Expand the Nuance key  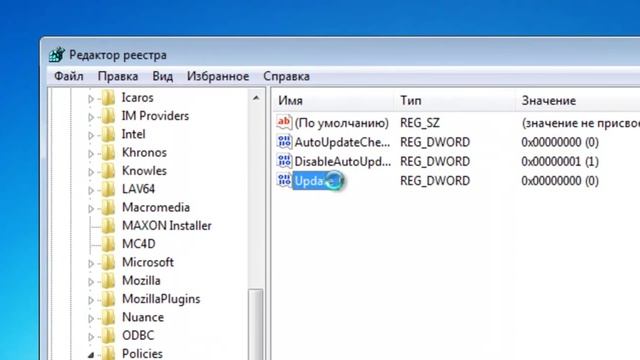click(x=91, y=318)
